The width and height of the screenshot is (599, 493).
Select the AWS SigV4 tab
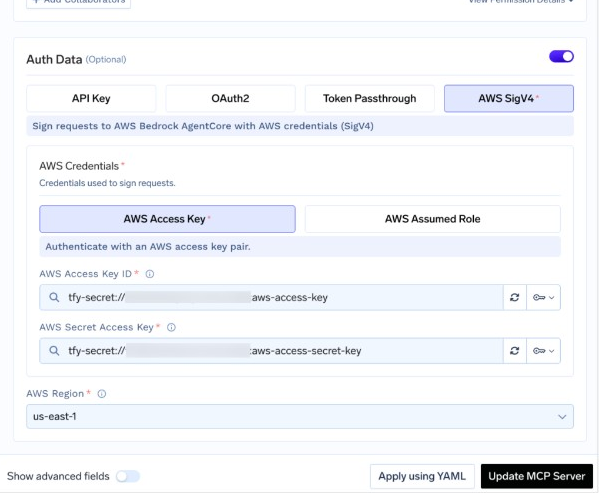tap(509, 99)
